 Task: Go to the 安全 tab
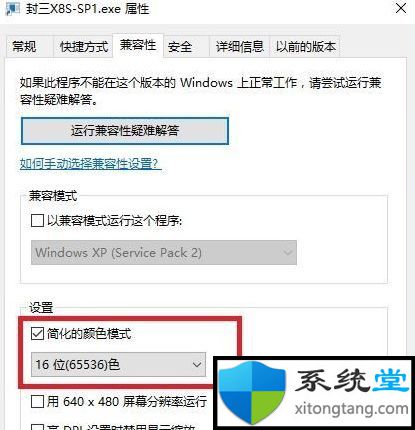180,46
